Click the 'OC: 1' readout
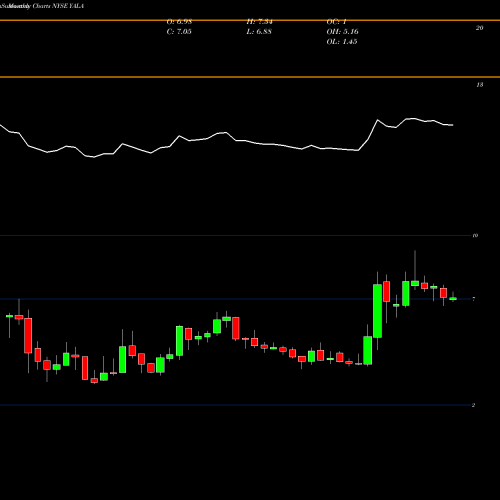Image resolution: width=500 pixels, height=500 pixels. click(337, 22)
